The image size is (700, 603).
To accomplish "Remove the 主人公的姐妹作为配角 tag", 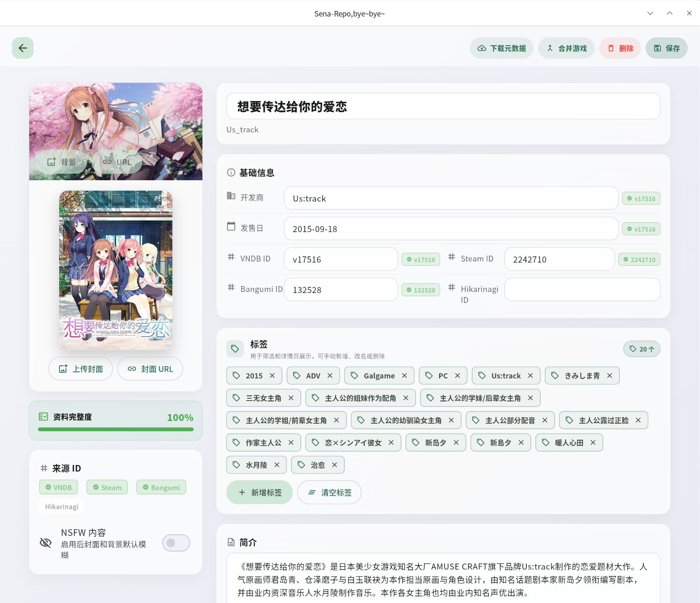I will pos(406,398).
